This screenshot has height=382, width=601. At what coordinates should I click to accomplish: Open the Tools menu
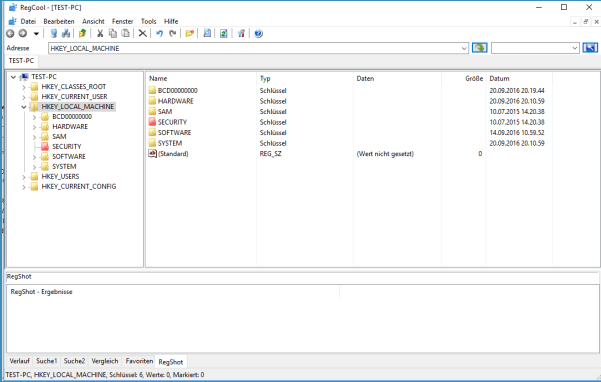tap(148, 21)
